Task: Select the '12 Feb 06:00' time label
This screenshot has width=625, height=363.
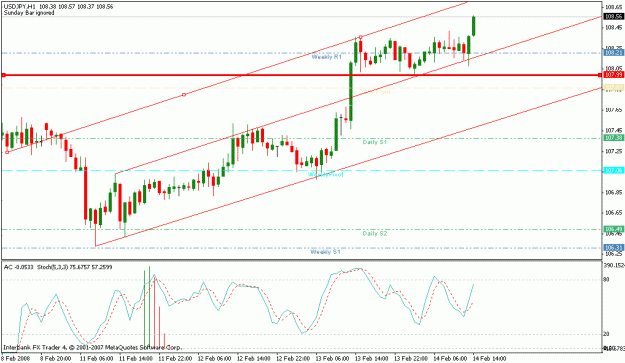Action: pos(214,359)
